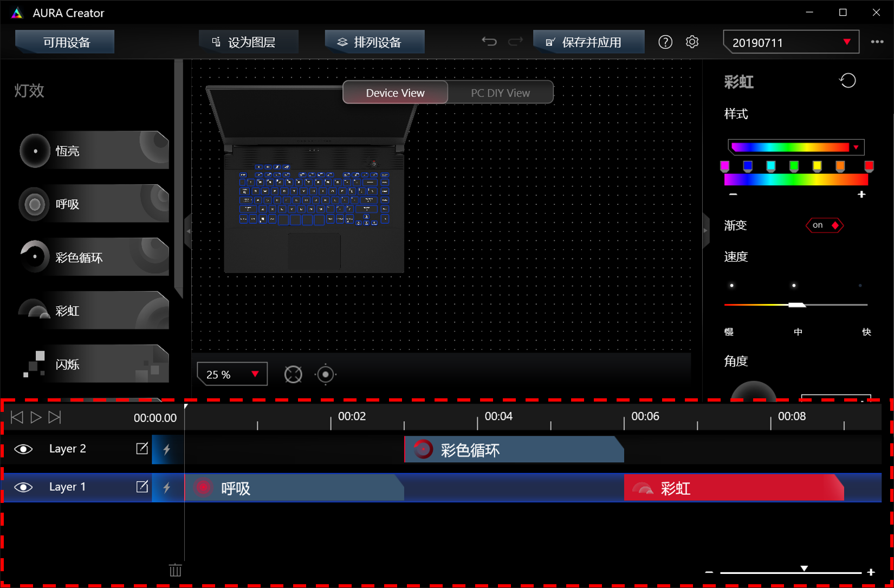The image size is (894, 588).
Task: Click the redo arrow icon
Action: coord(514,41)
